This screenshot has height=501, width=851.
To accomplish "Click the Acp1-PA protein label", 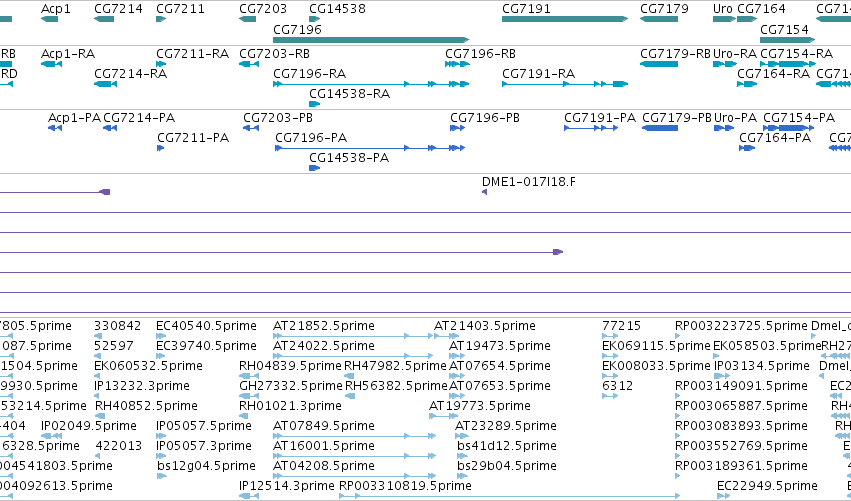I will pos(74,118).
